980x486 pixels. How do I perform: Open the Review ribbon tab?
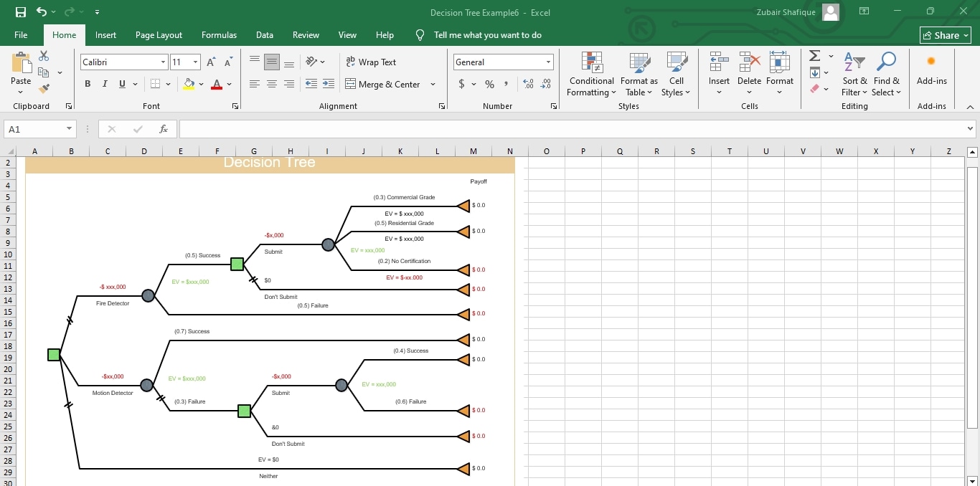(x=306, y=34)
